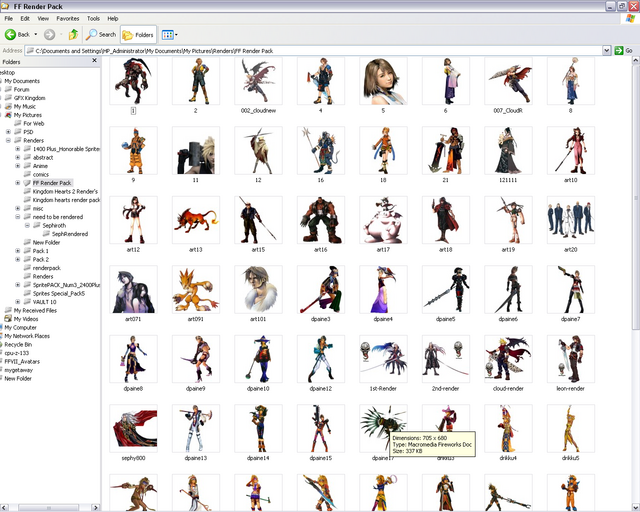Toggle the Folders pane button
The image size is (640, 512).
(138, 35)
